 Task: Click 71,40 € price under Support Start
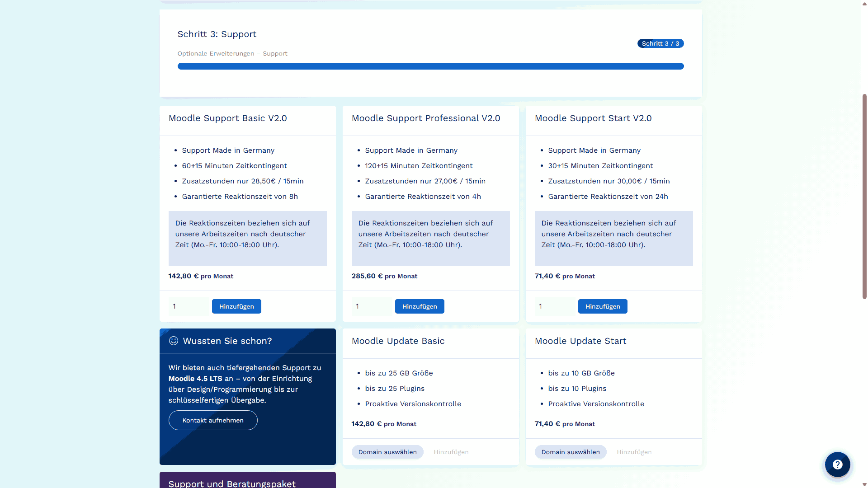565,276
